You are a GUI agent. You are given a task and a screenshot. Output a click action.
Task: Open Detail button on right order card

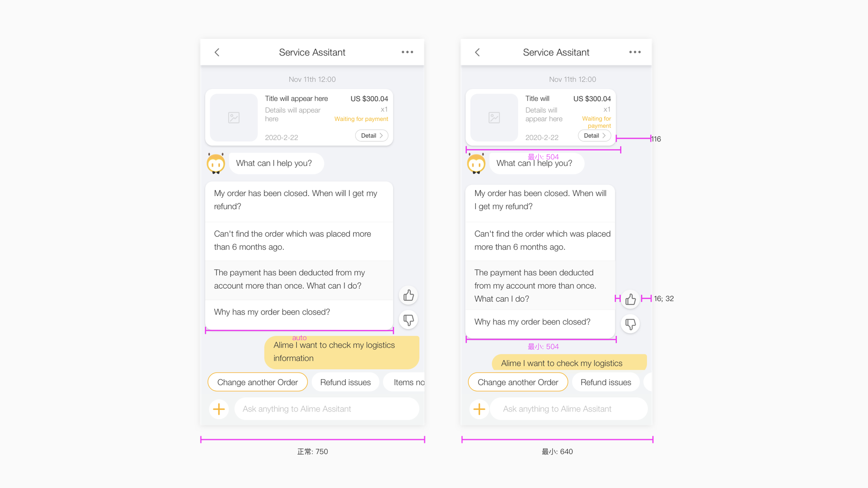[594, 136]
